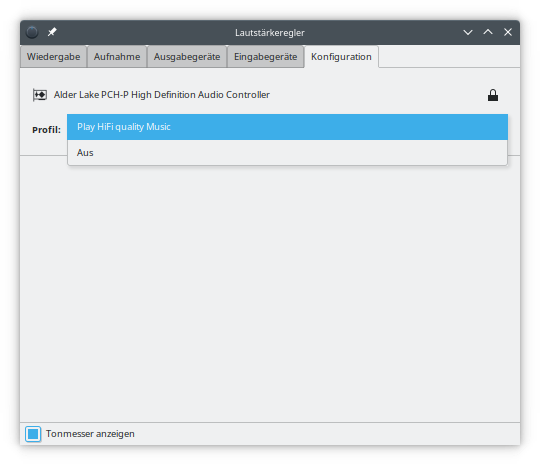Image resolution: width=540 pixels, height=465 pixels.
Task: Open the Aufnahme tab
Action: pyautogui.click(x=117, y=56)
